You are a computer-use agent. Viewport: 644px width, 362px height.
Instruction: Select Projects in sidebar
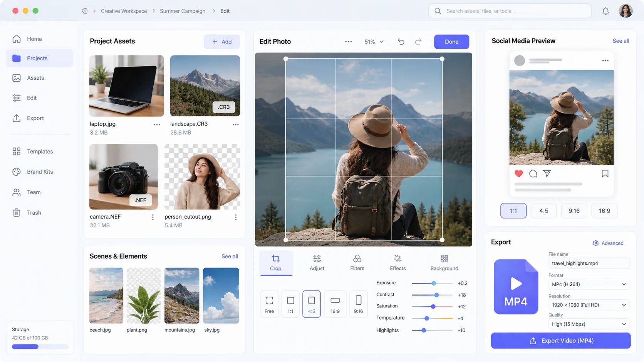(40, 58)
